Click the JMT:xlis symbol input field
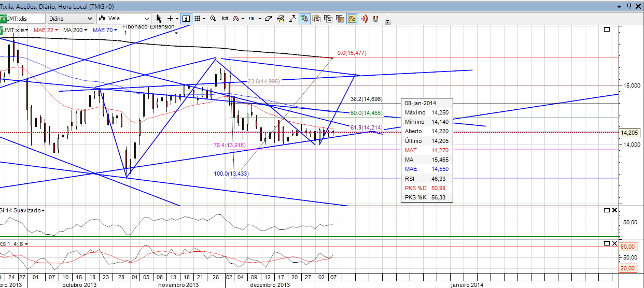 point(26,18)
